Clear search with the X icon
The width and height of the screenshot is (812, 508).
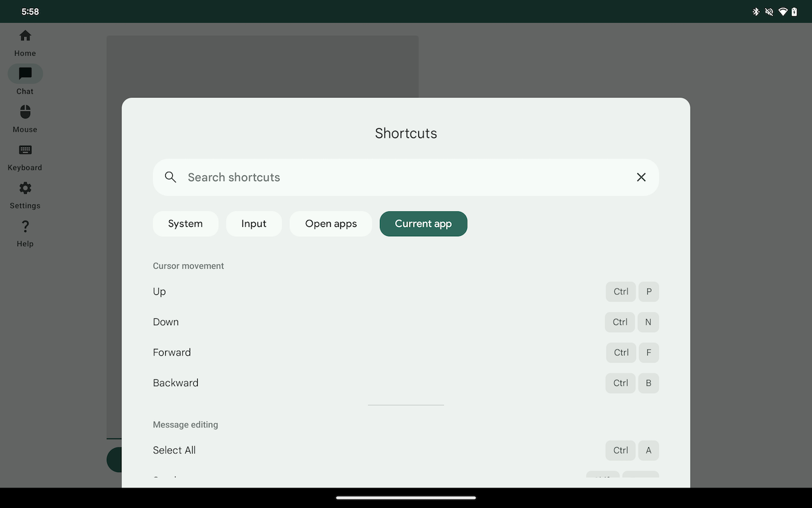click(641, 177)
